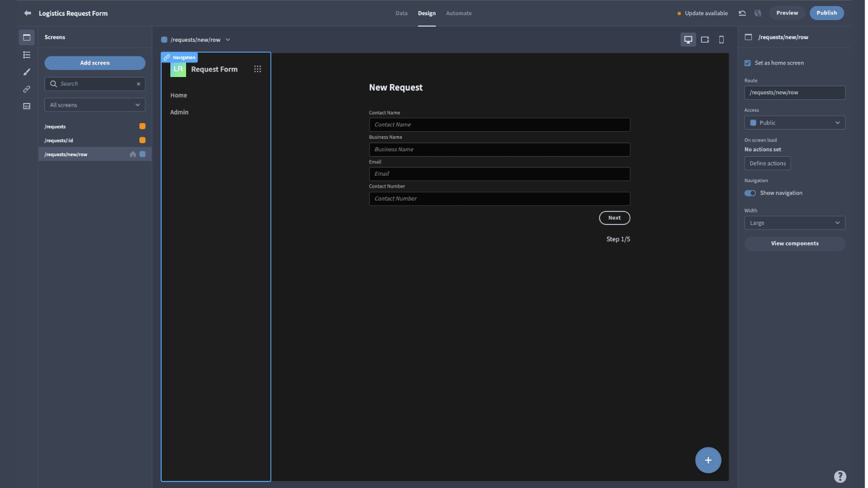Screen dimensions: 868x488
Task: Click the Add screen button
Action: [95, 63]
